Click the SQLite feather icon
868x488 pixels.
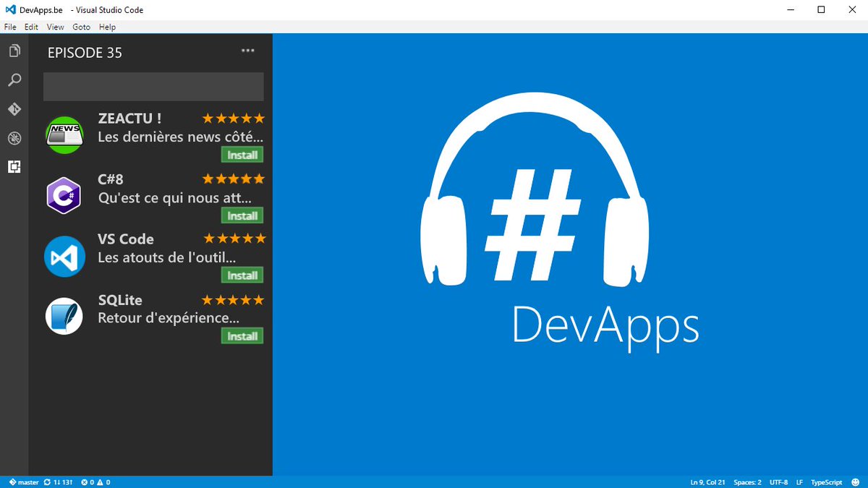click(x=64, y=316)
